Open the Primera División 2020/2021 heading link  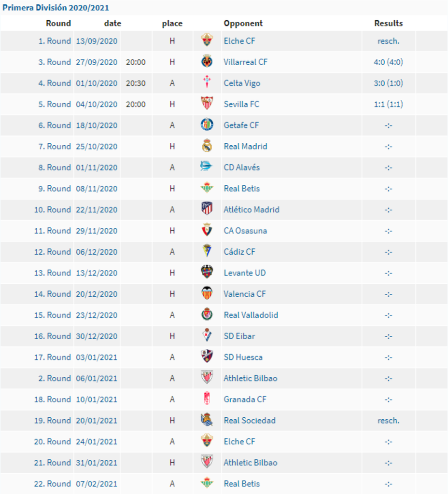pyautogui.click(x=56, y=8)
